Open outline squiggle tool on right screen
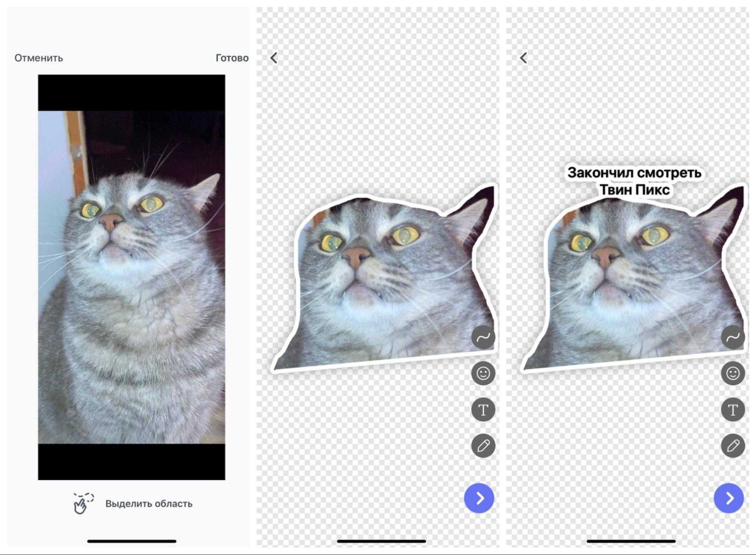756x555 pixels. [733, 337]
